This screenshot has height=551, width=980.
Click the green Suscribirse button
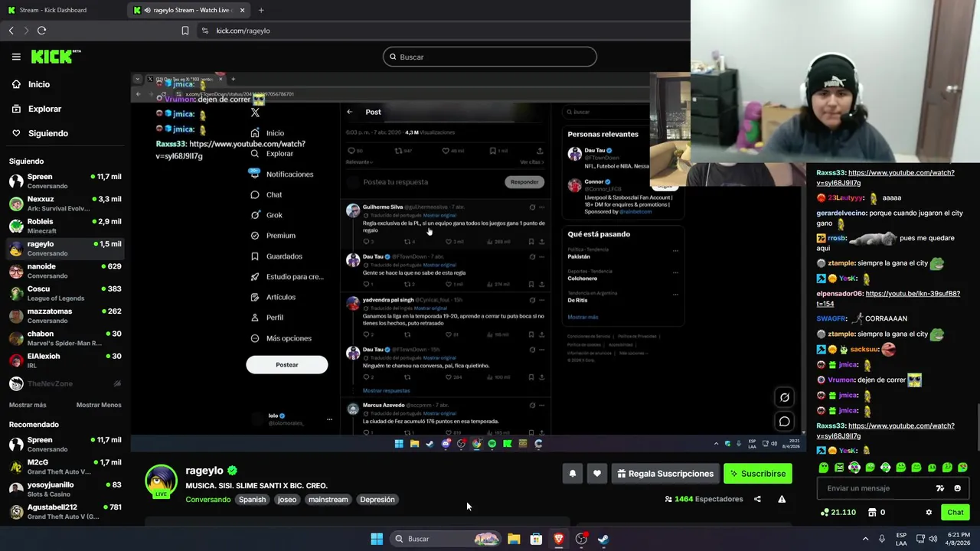click(758, 474)
